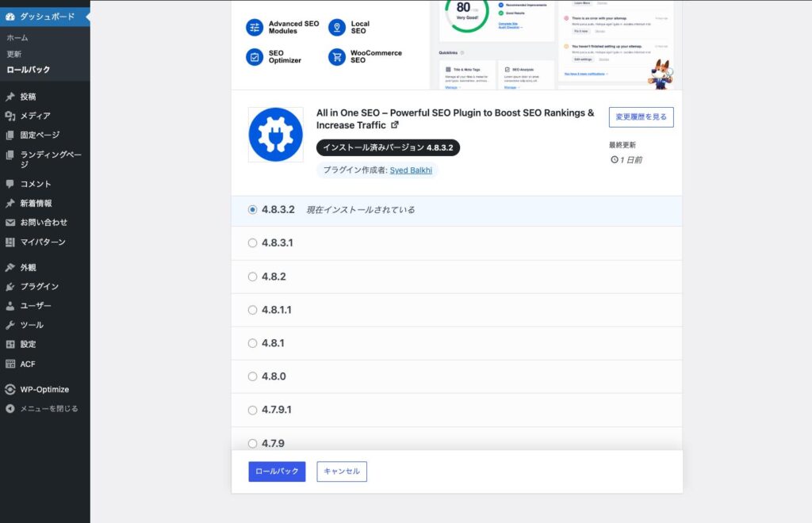The image size is (812, 523).
Task: Click the 新着情報 pin icon
Action: point(10,204)
